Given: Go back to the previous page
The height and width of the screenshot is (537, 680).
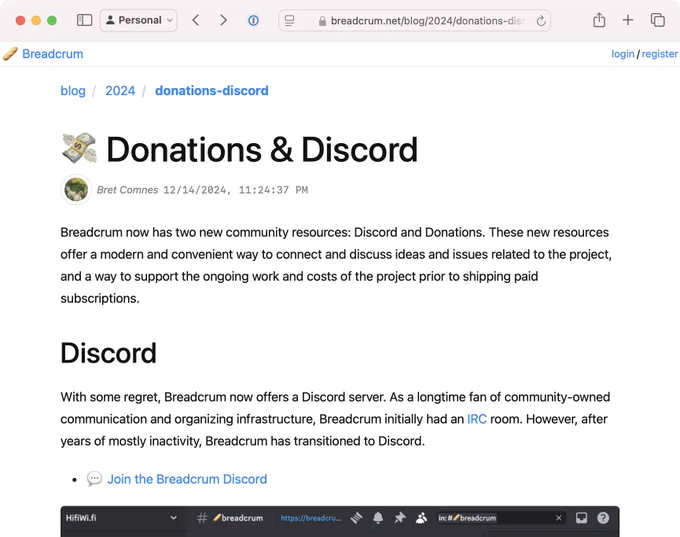Looking at the screenshot, I should point(196,20).
